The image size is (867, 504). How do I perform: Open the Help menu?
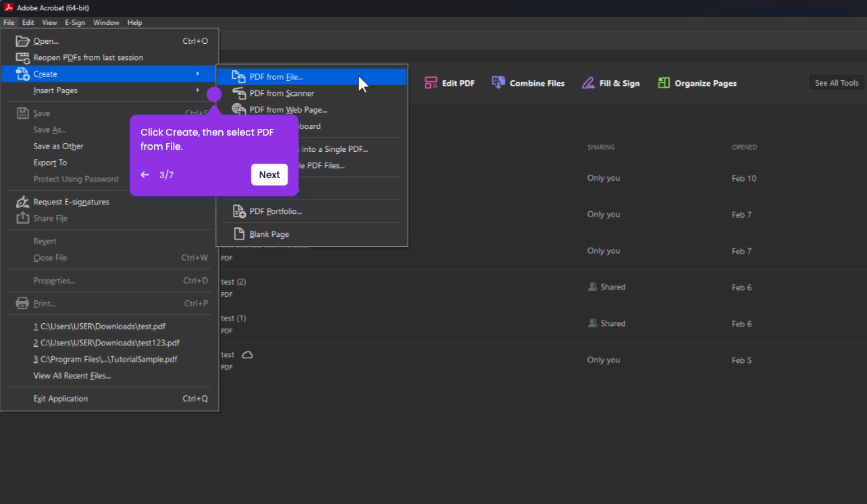coord(134,23)
